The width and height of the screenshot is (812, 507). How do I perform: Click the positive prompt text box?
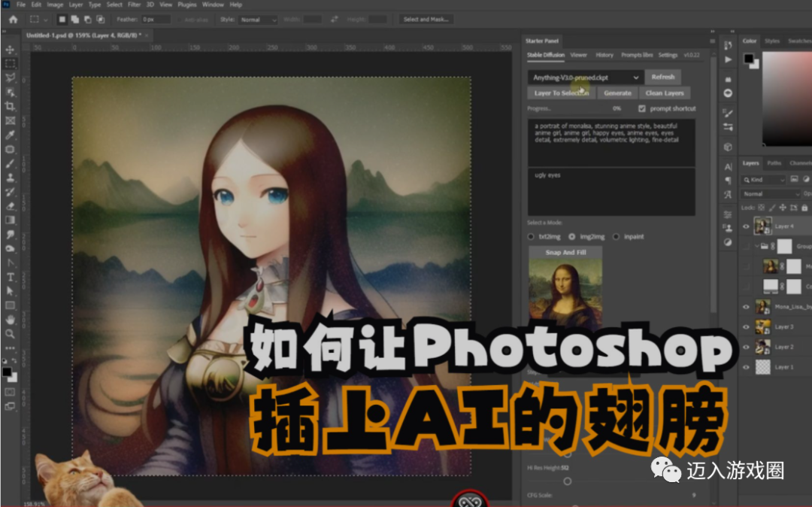(x=611, y=143)
